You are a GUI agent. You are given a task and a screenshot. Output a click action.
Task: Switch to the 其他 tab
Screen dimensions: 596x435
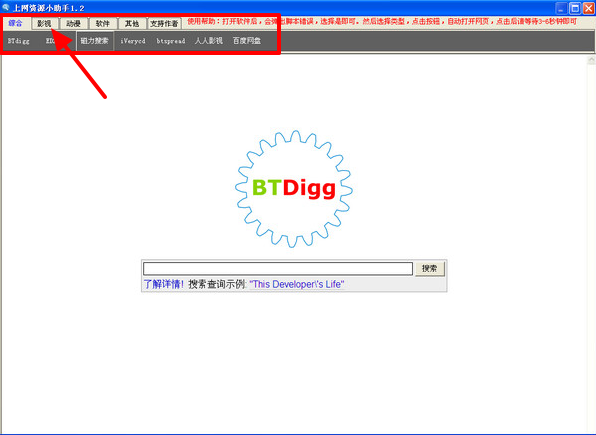coord(132,24)
